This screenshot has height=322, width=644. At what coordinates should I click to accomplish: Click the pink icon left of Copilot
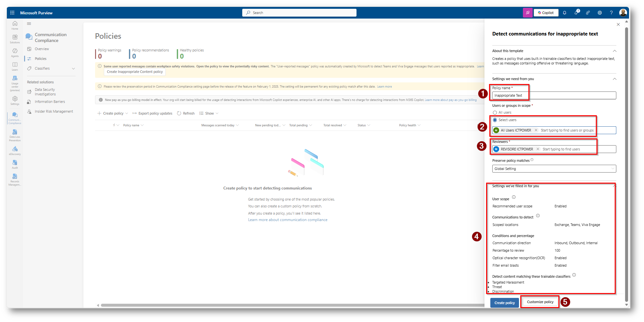pos(528,13)
